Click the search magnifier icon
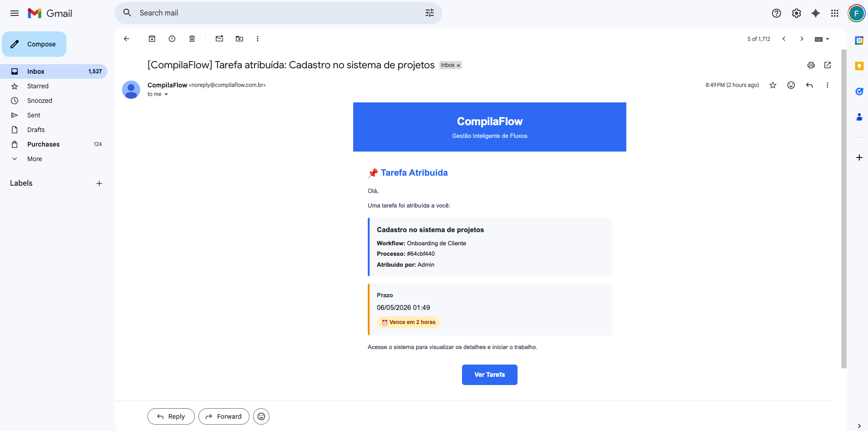The height and width of the screenshot is (431, 868). tap(127, 13)
